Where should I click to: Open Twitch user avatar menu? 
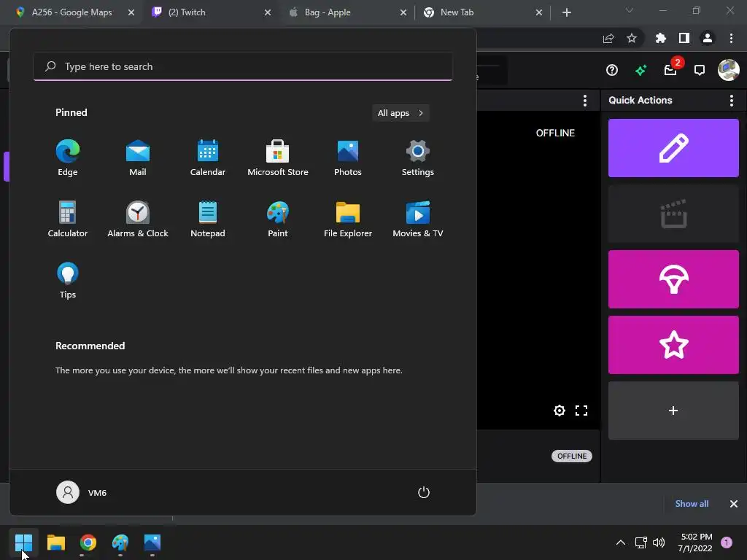[x=729, y=70]
